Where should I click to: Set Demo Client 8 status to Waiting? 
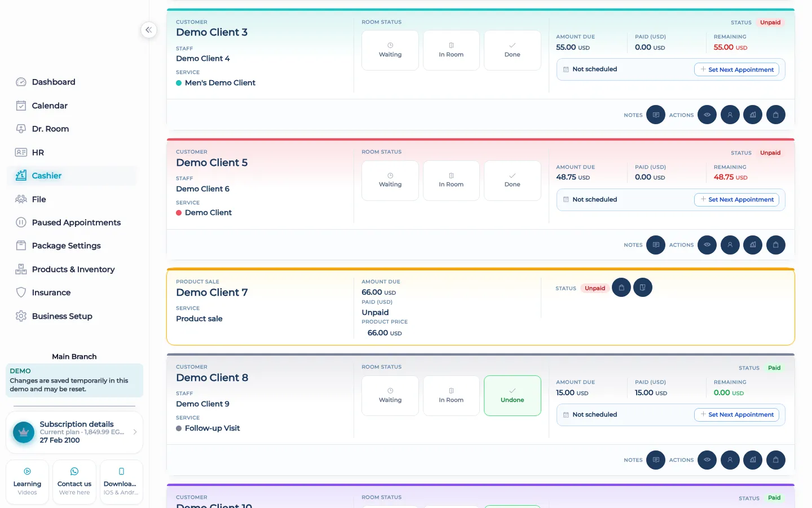tap(390, 396)
